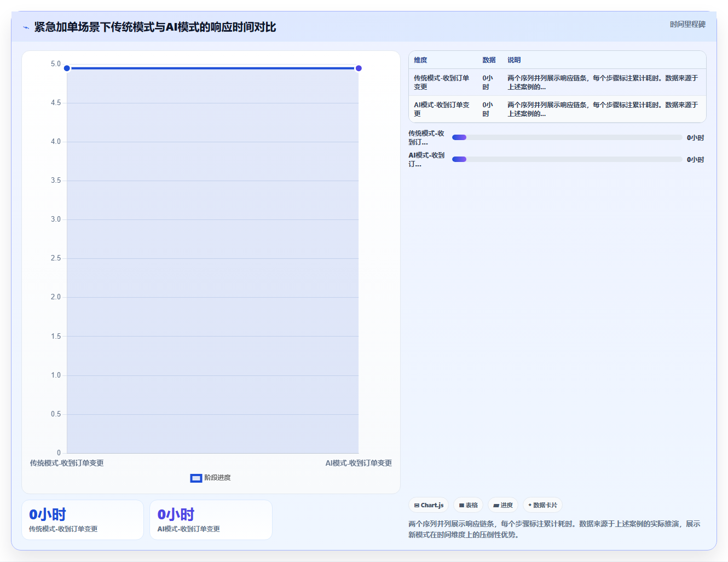
Task: Click the right data point for AI模式
Action: [359, 68]
